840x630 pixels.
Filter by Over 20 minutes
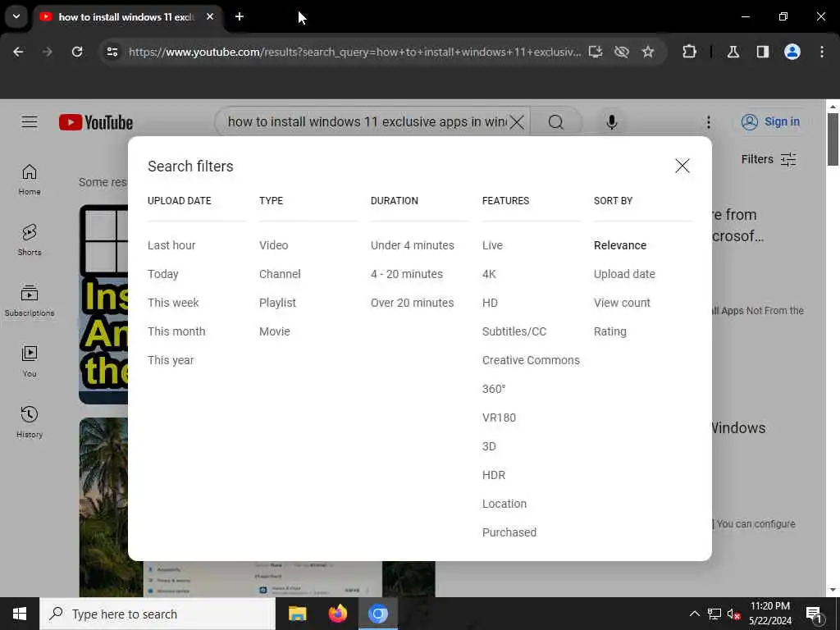coord(412,303)
